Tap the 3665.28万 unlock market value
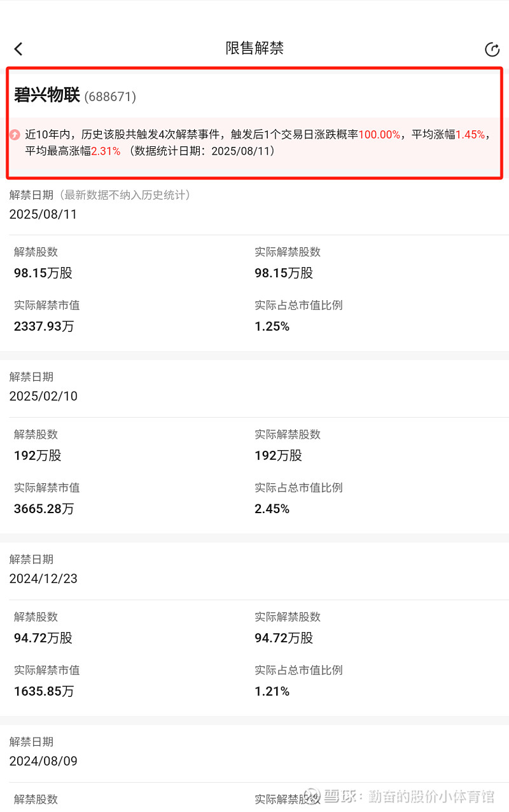Screen dimensions: 509x812 coord(44,509)
